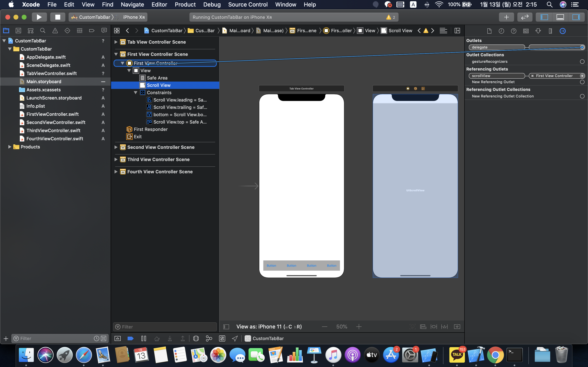Toggle the inspectors panel visibility
The image size is (588, 367).
click(576, 17)
